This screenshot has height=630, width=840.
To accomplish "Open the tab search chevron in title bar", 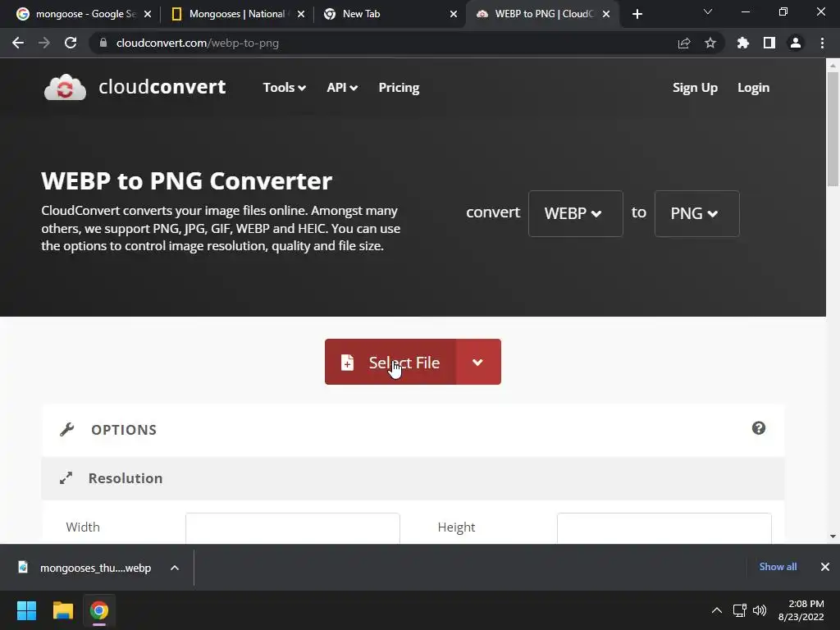I will pyautogui.click(x=708, y=11).
